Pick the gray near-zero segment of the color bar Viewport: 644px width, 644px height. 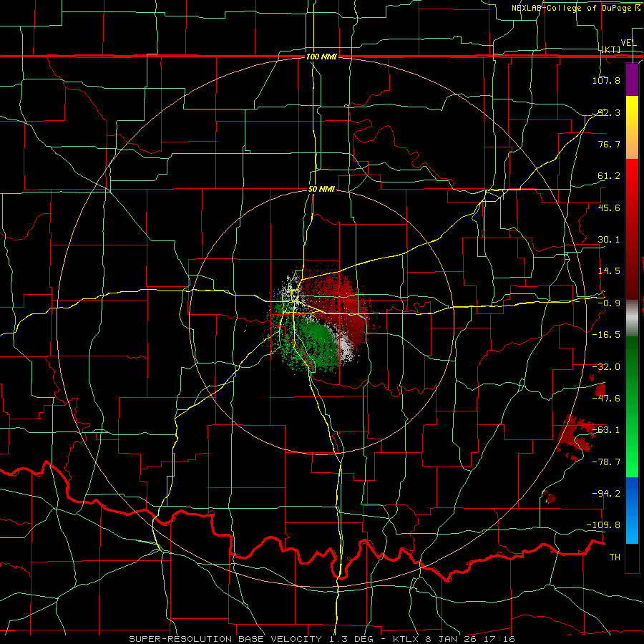point(632,316)
